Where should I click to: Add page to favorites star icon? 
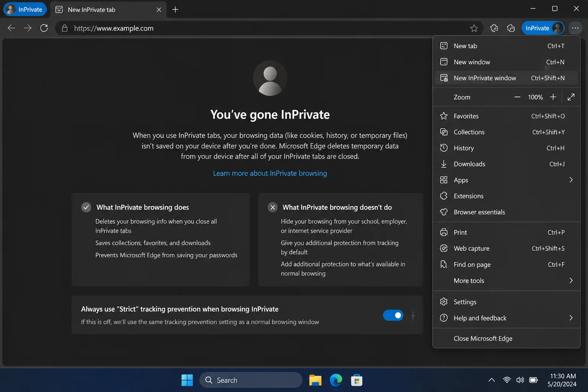[x=474, y=28]
